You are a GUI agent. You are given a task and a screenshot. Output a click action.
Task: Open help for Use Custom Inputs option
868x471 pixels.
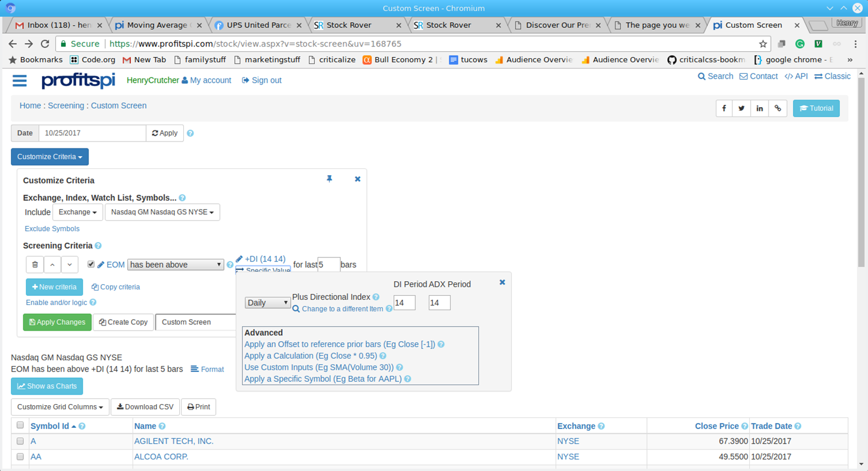click(400, 367)
